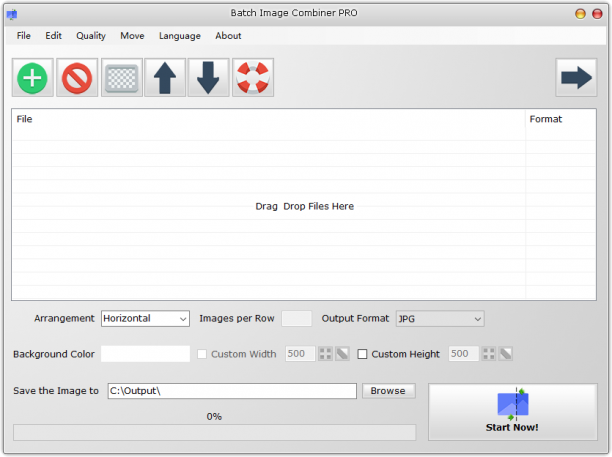Click the clear list checkerboard icon
Screen dimensions: 612x457
(x=121, y=78)
